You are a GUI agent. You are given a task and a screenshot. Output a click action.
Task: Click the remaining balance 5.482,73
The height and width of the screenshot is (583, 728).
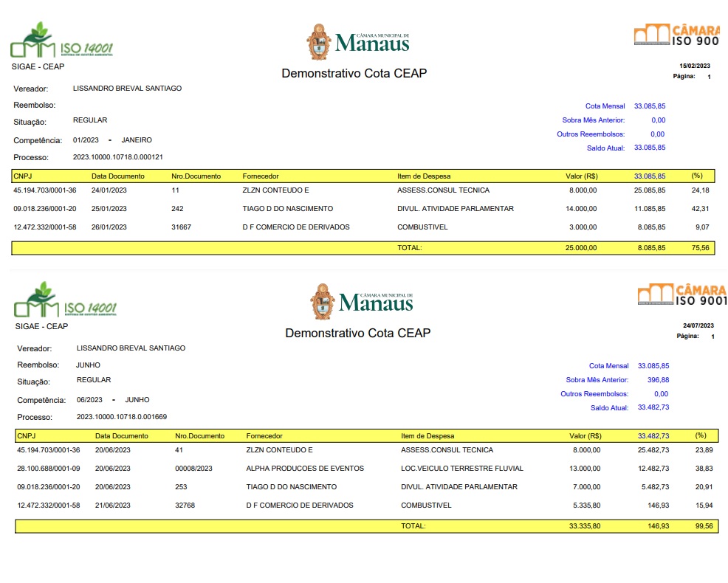656,487
